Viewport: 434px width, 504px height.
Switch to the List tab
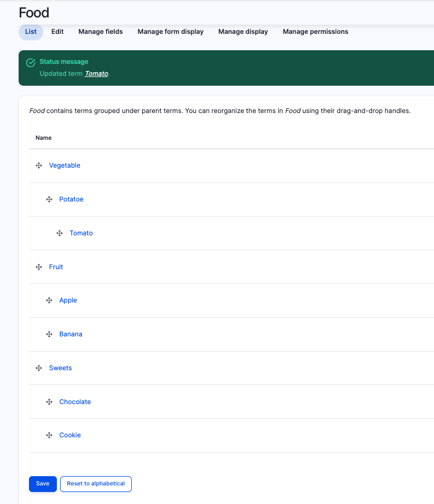31,32
